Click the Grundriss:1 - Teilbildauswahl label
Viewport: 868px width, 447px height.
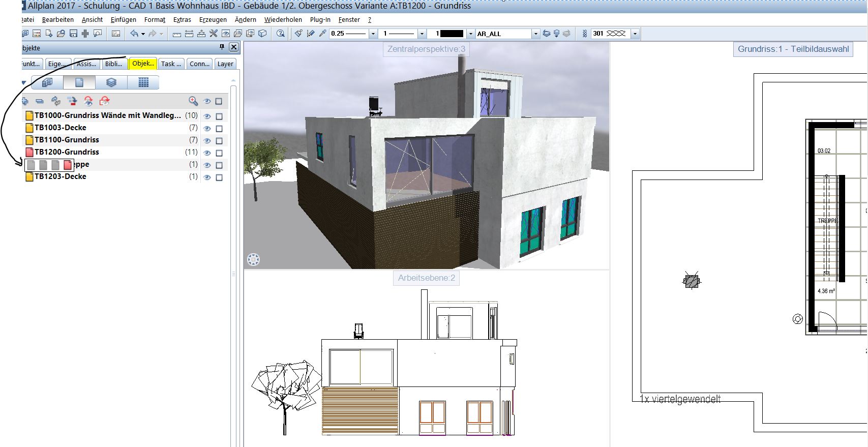pos(793,49)
